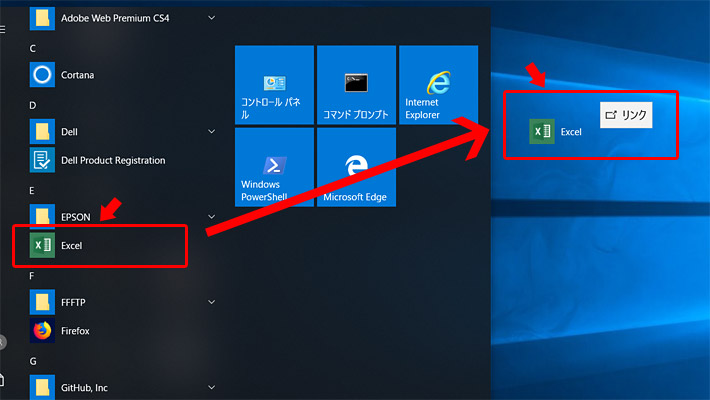Open the GitHub, Inc folder icon

tap(42, 387)
